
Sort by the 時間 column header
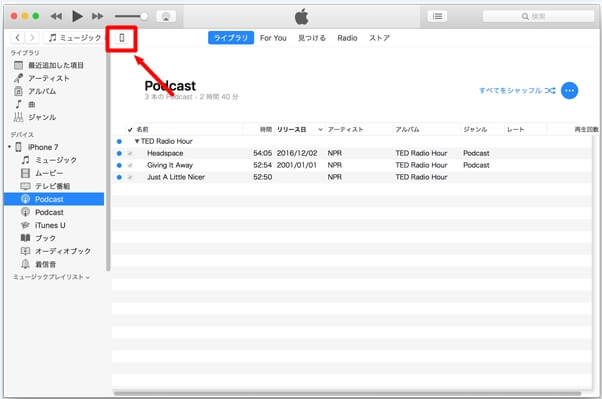point(266,129)
